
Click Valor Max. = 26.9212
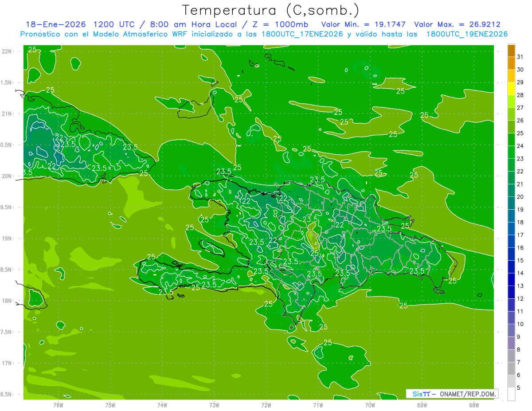coord(458,24)
